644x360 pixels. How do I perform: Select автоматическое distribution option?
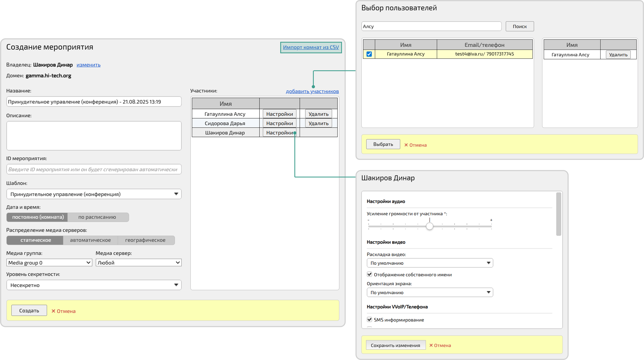pos(90,240)
